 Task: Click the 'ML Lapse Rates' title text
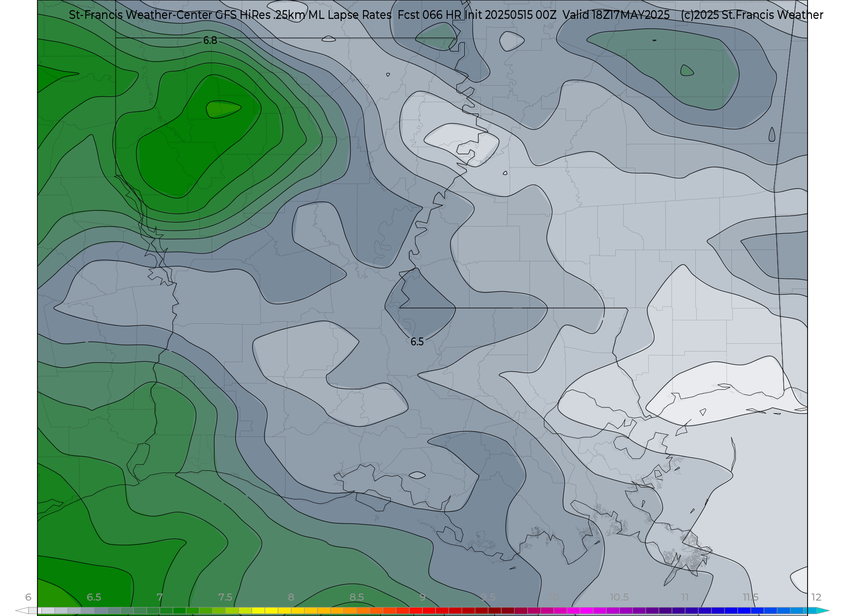pos(350,15)
